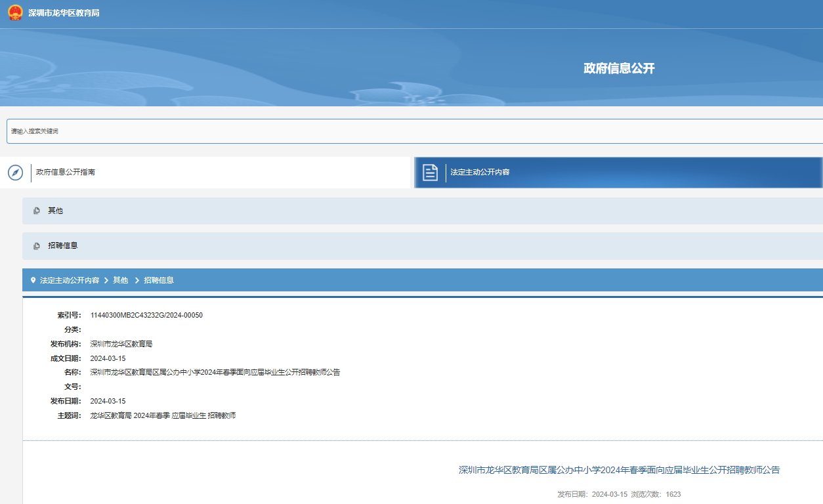This screenshot has height=504, width=823.
Task: Click the index number 11440300MB2C43232G/2024-00050
Action: (146, 316)
